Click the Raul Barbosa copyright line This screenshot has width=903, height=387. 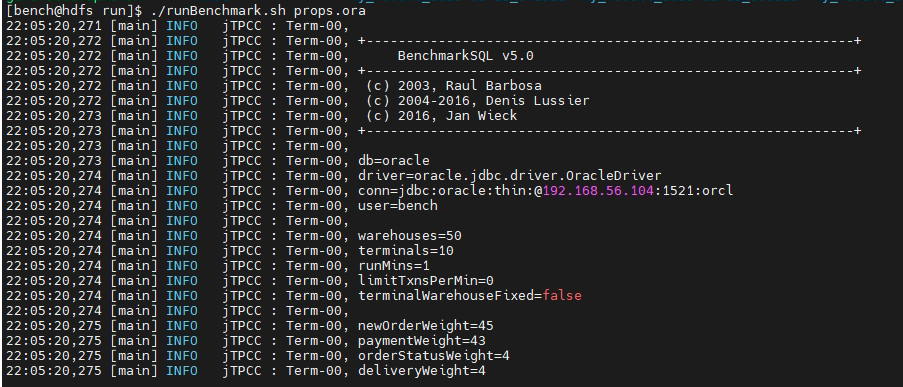click(x=454, y=86)
